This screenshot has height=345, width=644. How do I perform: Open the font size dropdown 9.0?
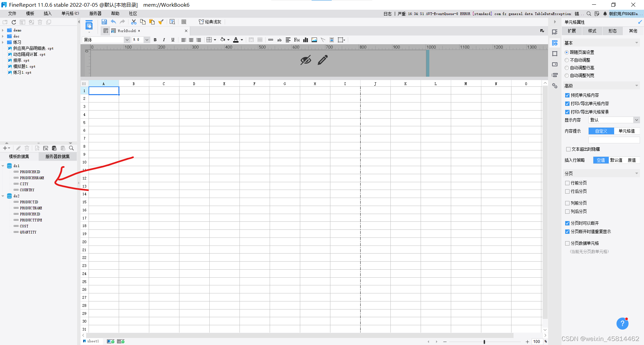click(147, 40)
